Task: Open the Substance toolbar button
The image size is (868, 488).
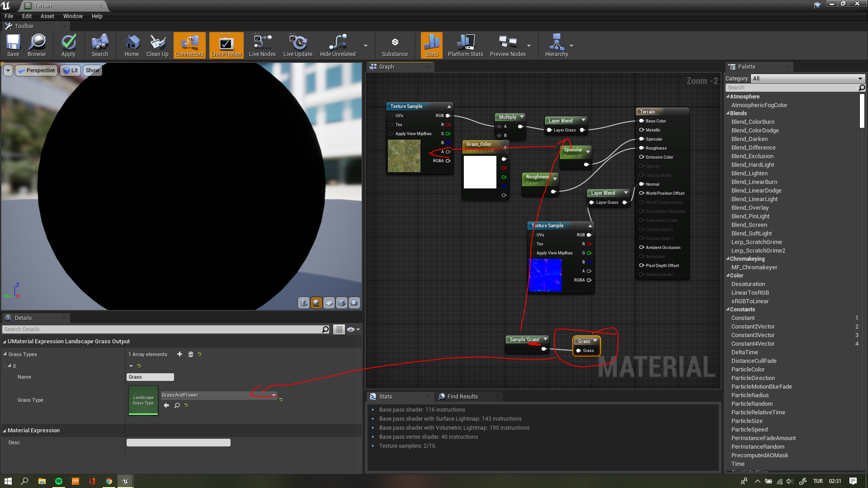Action: [395, 45]
